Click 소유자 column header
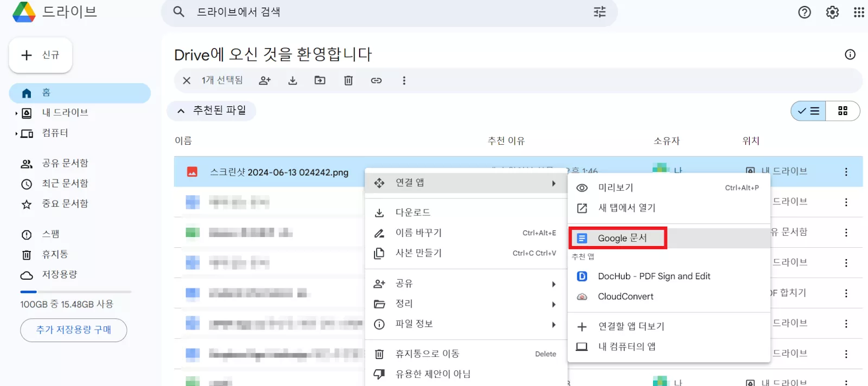868x386 pixels. [x=667, y=141]
